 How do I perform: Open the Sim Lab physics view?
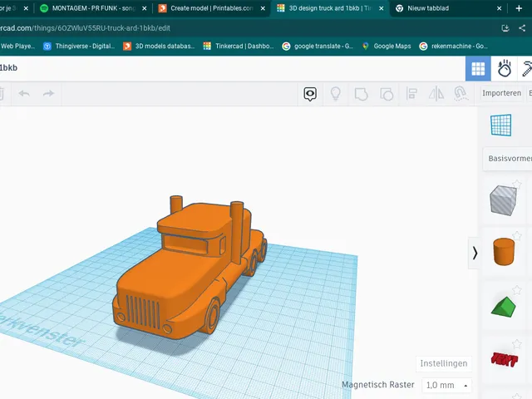(505, 68)
